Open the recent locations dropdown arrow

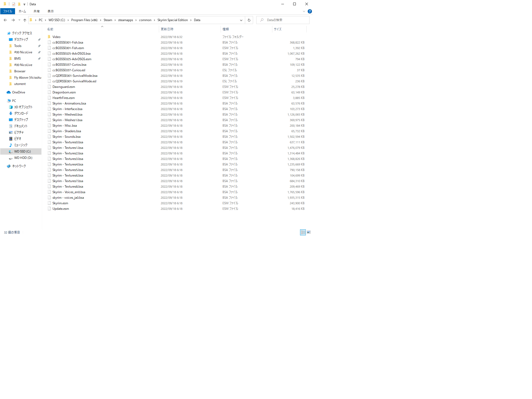[x=19, y=20]
